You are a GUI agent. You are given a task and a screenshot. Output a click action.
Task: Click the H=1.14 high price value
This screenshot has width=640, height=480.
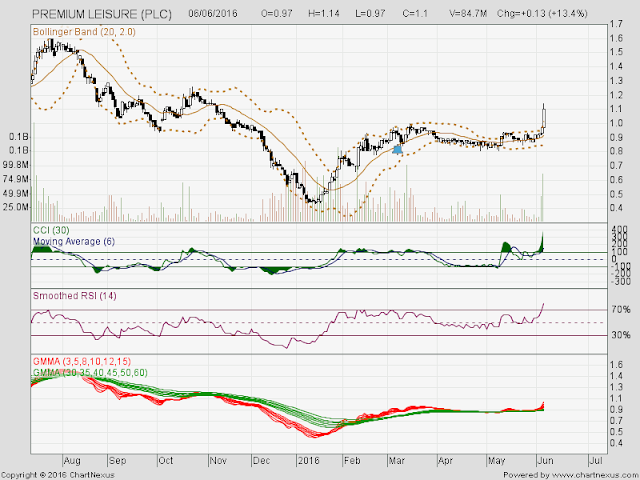pyautogui.click(x=324, y=13)
